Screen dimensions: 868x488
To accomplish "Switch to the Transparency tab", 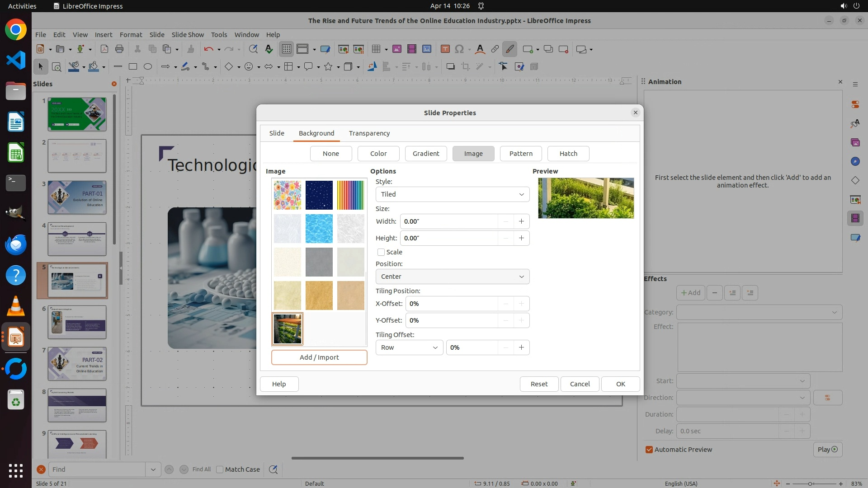I will click(x=369, y=133).
